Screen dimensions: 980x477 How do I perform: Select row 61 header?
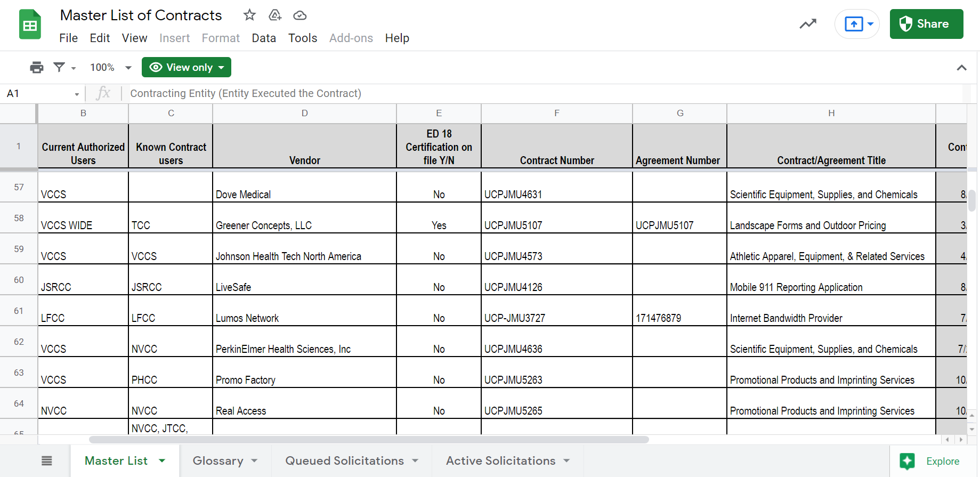pos(19,311)
